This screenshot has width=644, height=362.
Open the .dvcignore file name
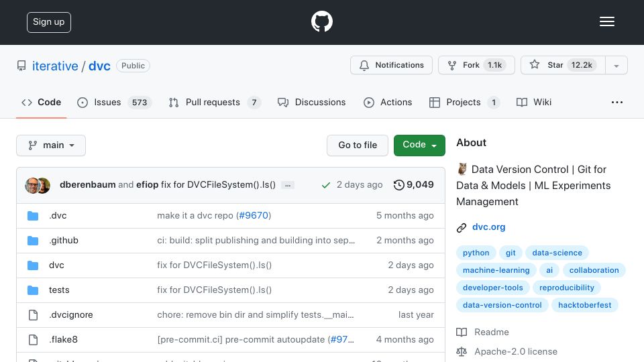(x=71, y=315)
